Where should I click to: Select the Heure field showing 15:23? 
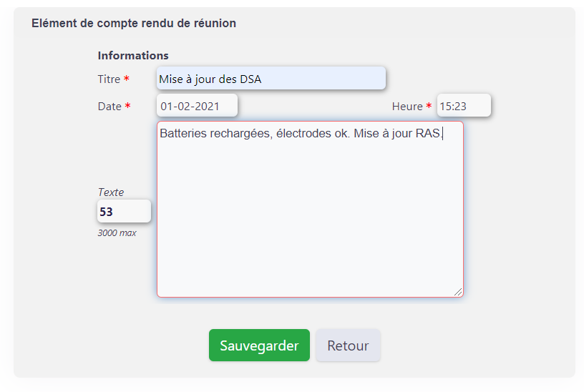[464, 106]
